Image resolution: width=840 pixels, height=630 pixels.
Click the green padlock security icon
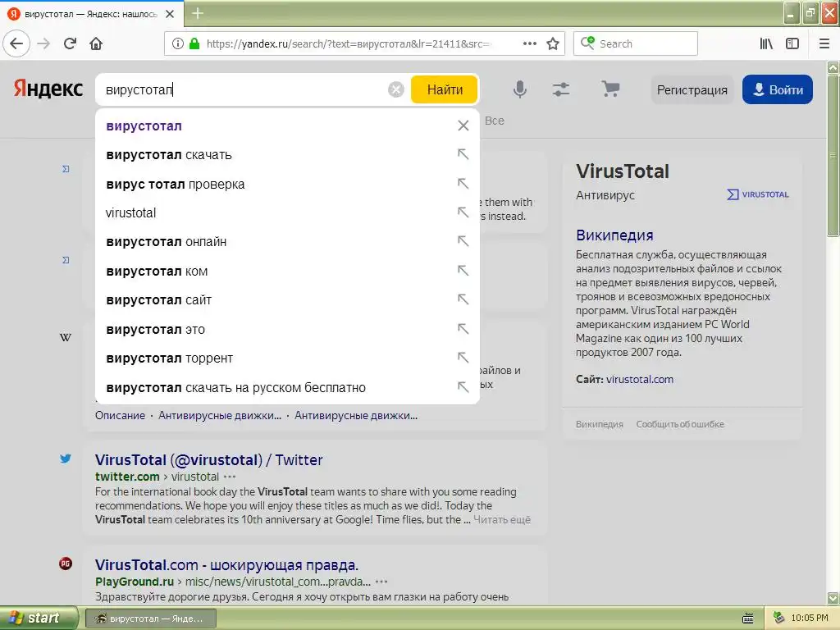coord(194,43)
